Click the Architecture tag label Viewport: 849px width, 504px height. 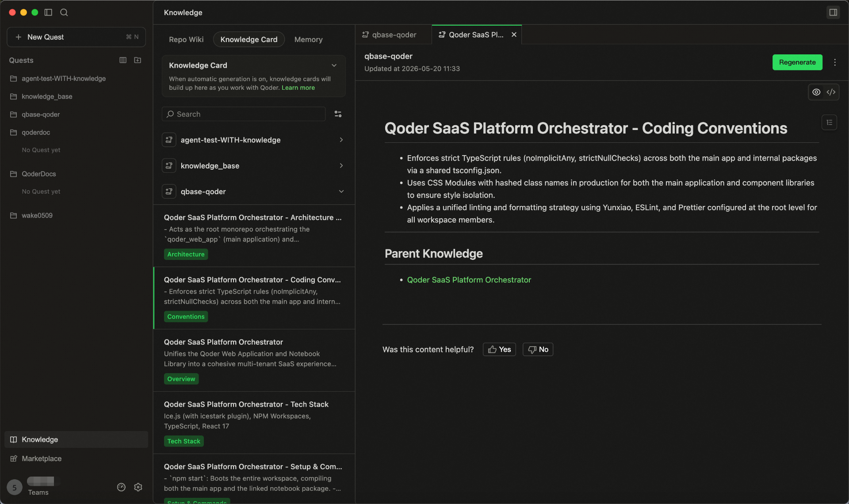[186, 254]
